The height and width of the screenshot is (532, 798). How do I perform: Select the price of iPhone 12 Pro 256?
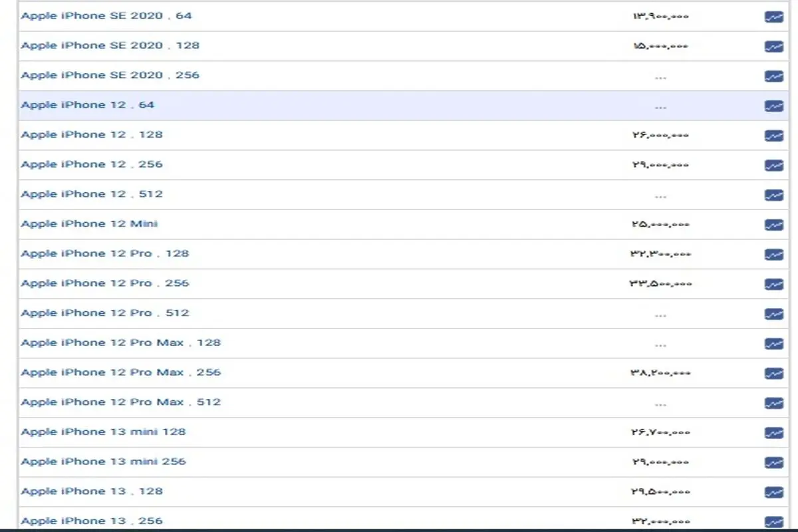662,283
